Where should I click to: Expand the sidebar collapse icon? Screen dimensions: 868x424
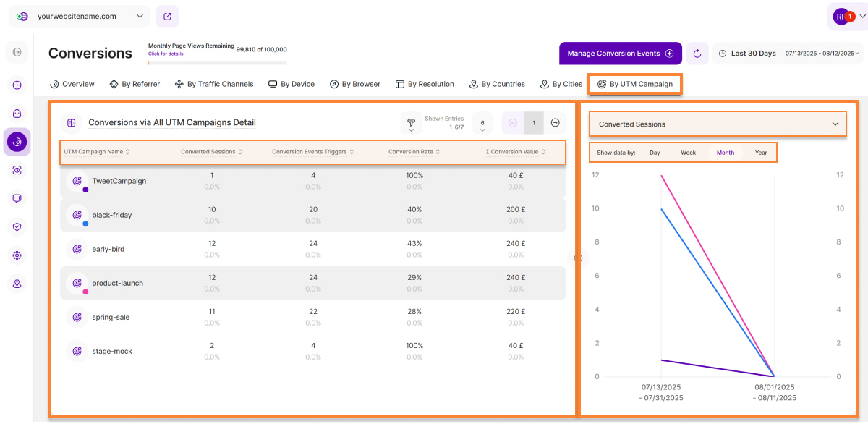[17, 52]
